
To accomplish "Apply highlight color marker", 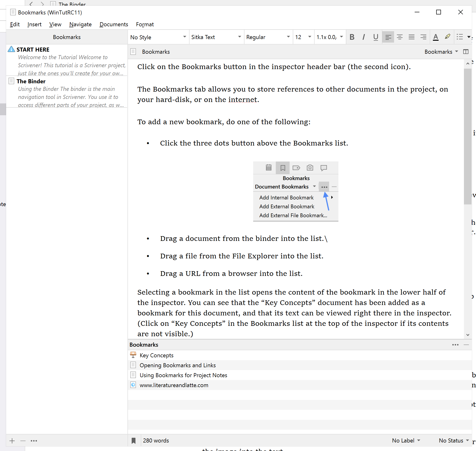I will tap(447, 37).
